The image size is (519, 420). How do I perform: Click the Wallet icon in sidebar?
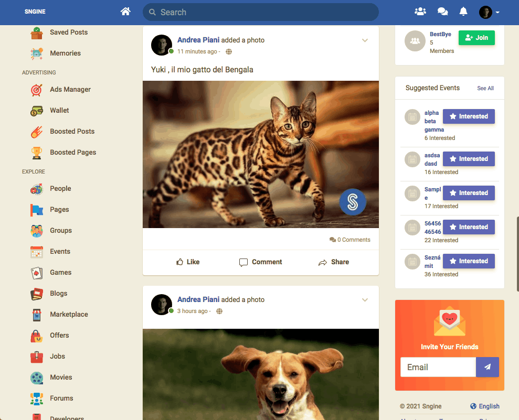tap(37, 111)
